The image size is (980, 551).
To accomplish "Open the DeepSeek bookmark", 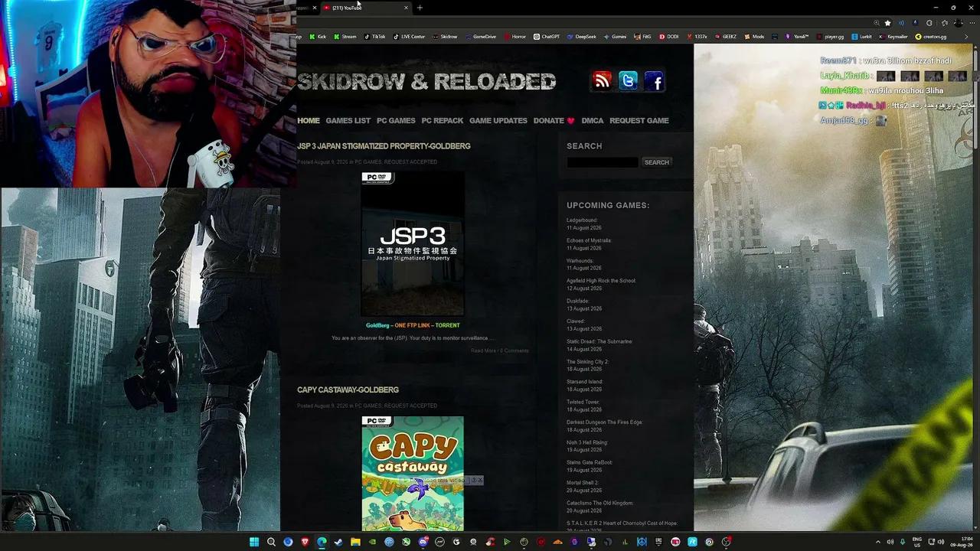I will coord(581,37).
